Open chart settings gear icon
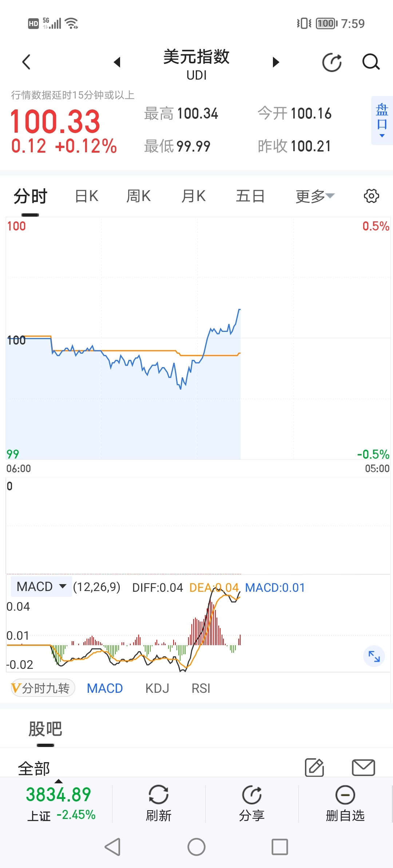 pyautogui.click(x=372, y=196)
